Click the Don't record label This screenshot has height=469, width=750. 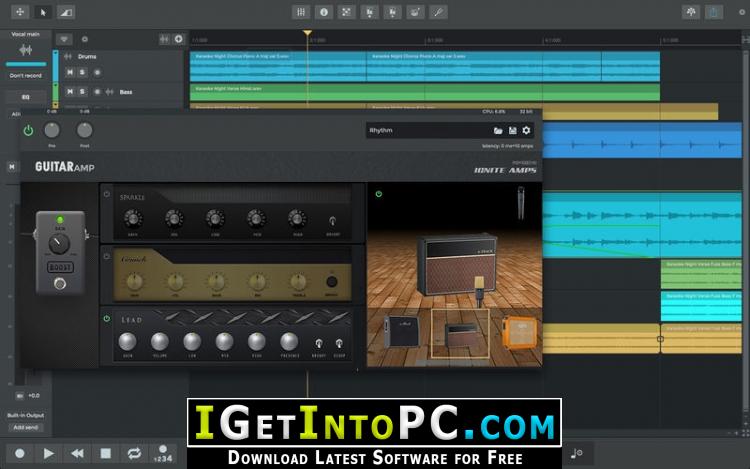click(x=25, y=76)
